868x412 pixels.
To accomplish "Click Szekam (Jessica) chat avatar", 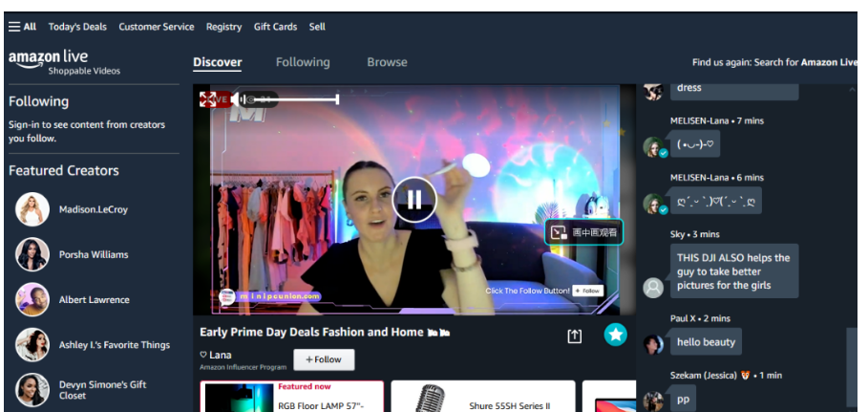I will [x=653, y=401].
